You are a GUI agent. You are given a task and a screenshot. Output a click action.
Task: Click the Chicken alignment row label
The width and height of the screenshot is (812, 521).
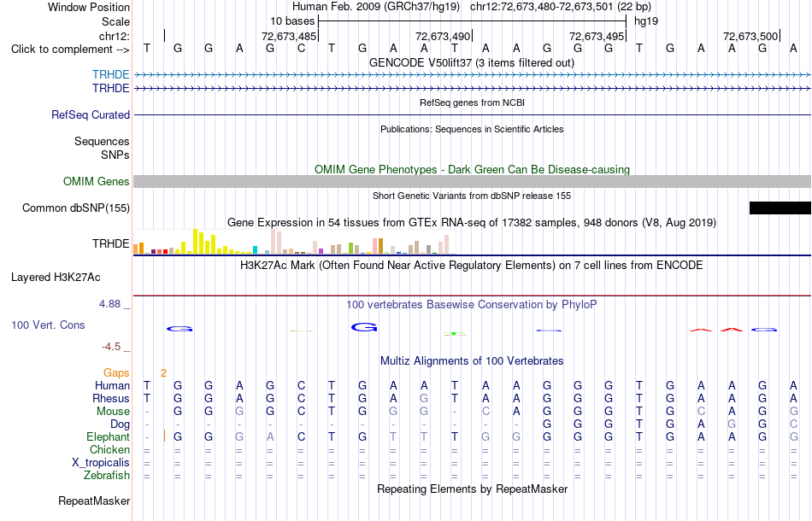pos(109,449)
